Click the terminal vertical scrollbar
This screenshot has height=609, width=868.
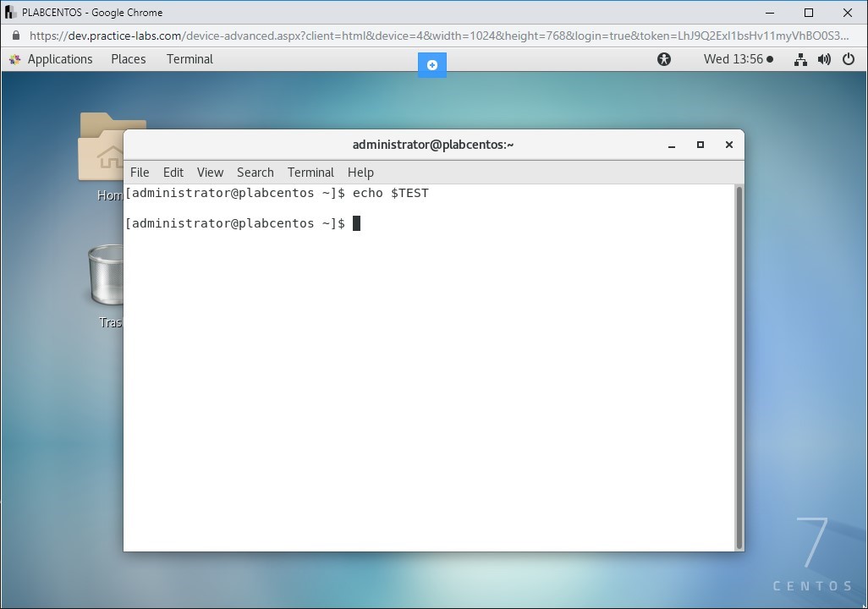[739, 368]
